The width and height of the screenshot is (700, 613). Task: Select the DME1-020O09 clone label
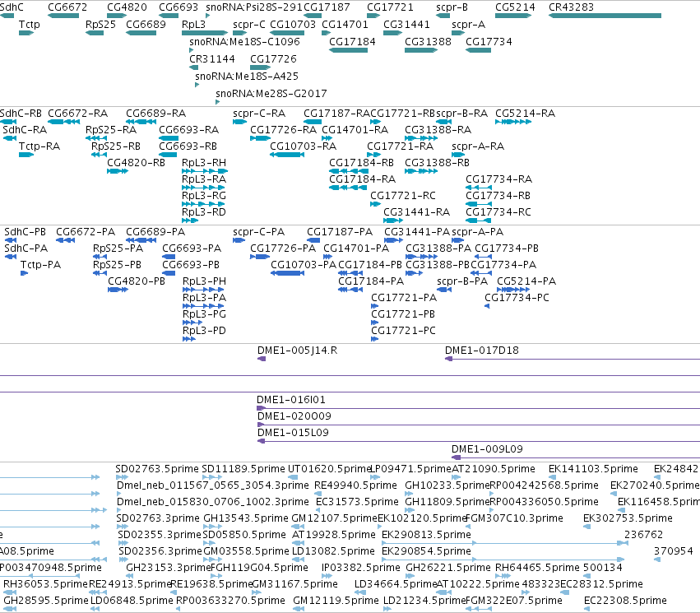point(294,416)
